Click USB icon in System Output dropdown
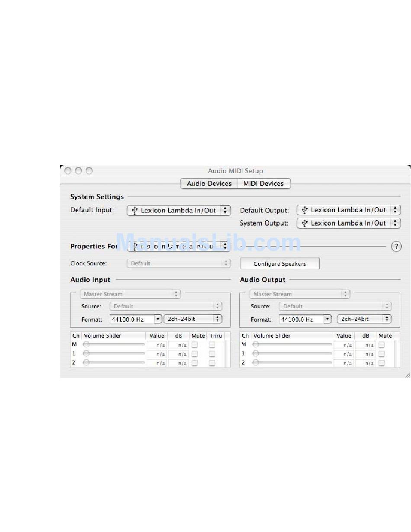This screenshot has width=411, height=532. 305,223
